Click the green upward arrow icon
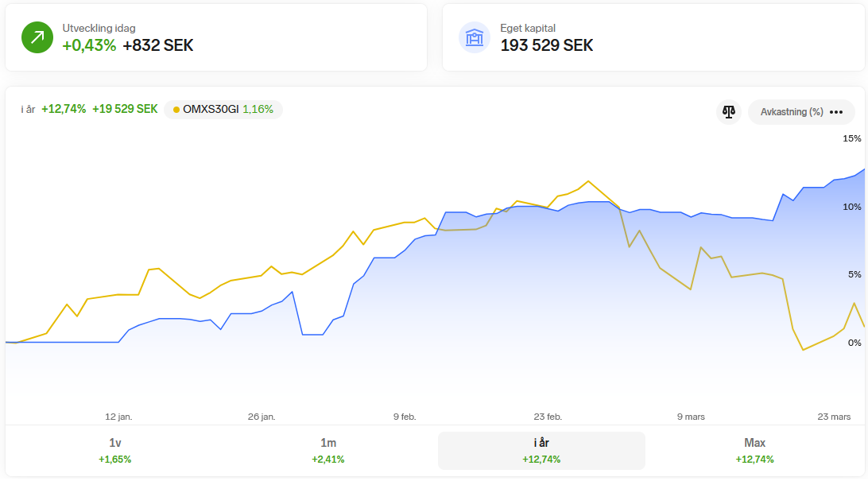This screenshot has height=481, width=868. pos(37,37)
